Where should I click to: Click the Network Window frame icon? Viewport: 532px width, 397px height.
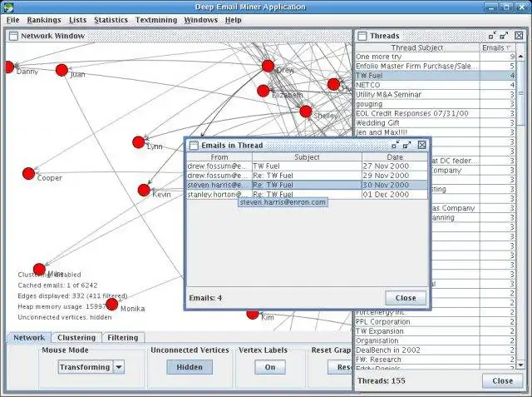pyautogui.click(x=13, y=36)
